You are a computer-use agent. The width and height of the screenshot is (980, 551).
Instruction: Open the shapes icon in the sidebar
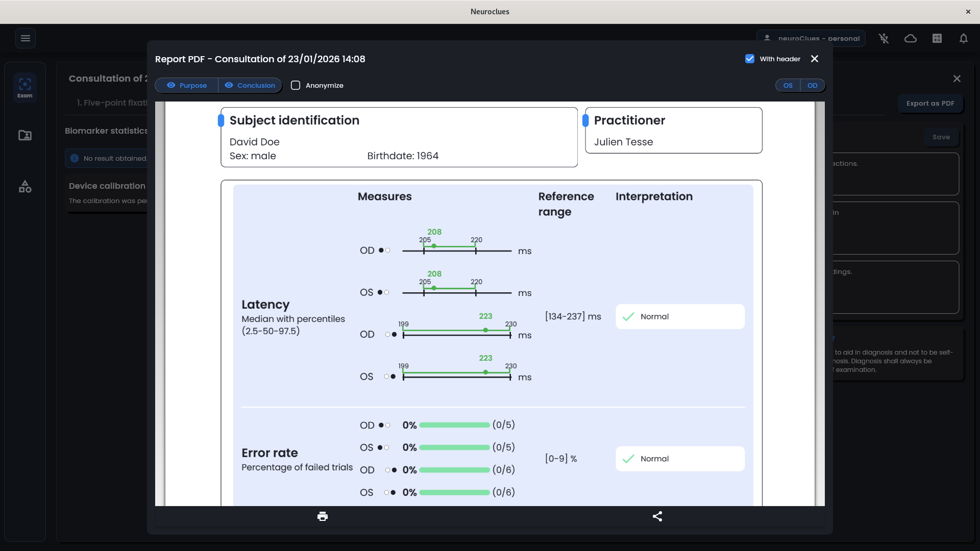(25, 186)
